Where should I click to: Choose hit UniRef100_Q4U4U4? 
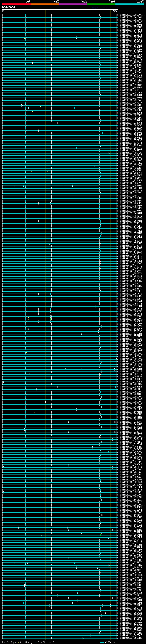131,213
